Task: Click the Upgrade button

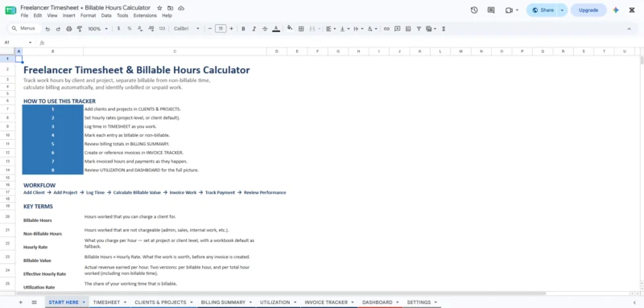Action: pyautogui.click(x=588, y=10)
